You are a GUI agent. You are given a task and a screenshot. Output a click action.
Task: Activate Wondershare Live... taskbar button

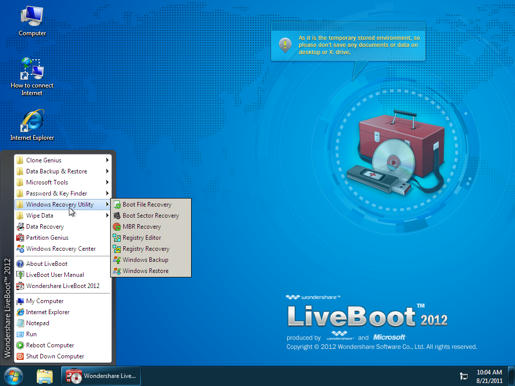[101, 376]
